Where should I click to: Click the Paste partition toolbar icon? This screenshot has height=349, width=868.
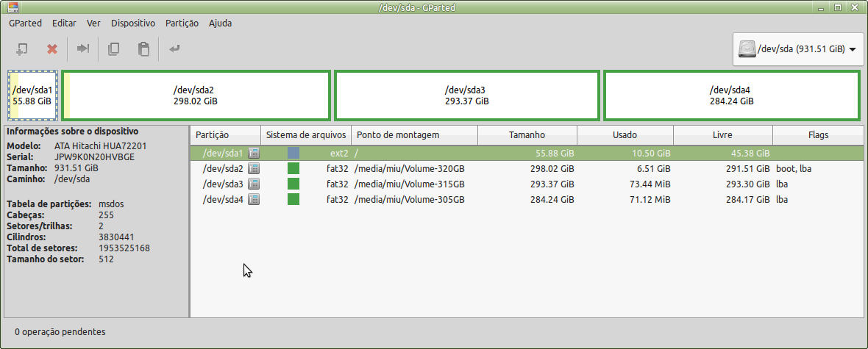pos(143,49)
